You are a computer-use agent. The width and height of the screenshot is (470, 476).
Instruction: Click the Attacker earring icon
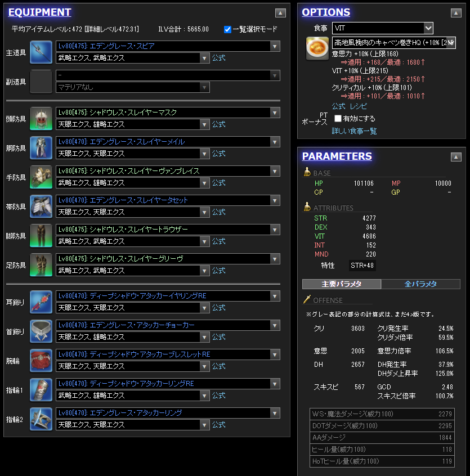[x=41, y=302]
